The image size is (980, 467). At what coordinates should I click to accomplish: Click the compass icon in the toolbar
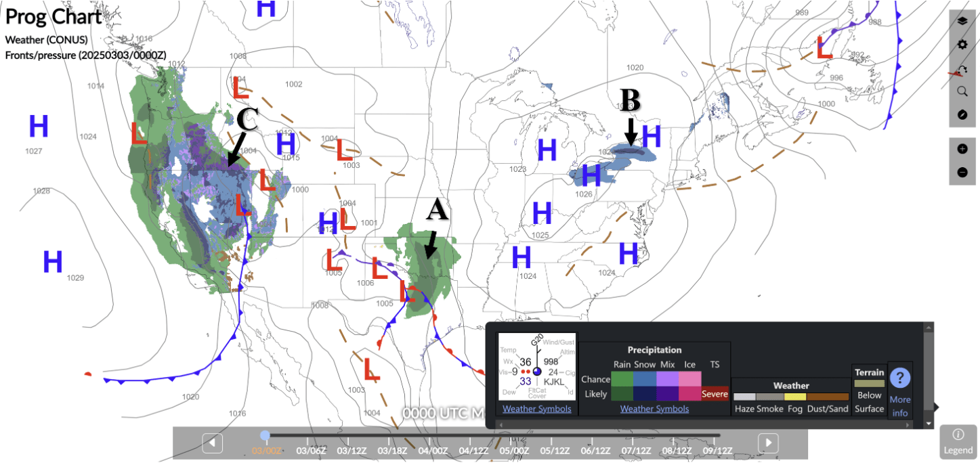pyautogui.click(x=962, y=115)
